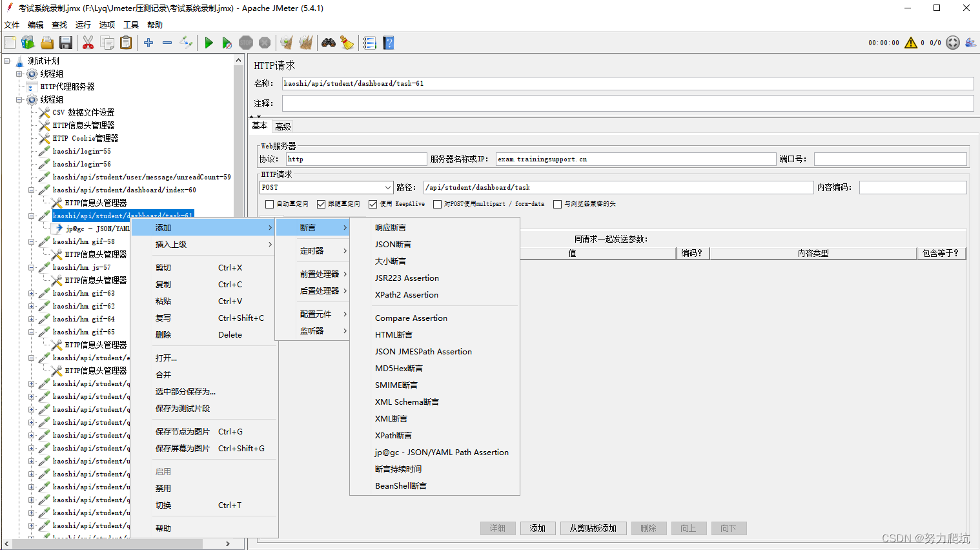
Task: Click the Paste clipboard icon
Action: pos(126,43)
